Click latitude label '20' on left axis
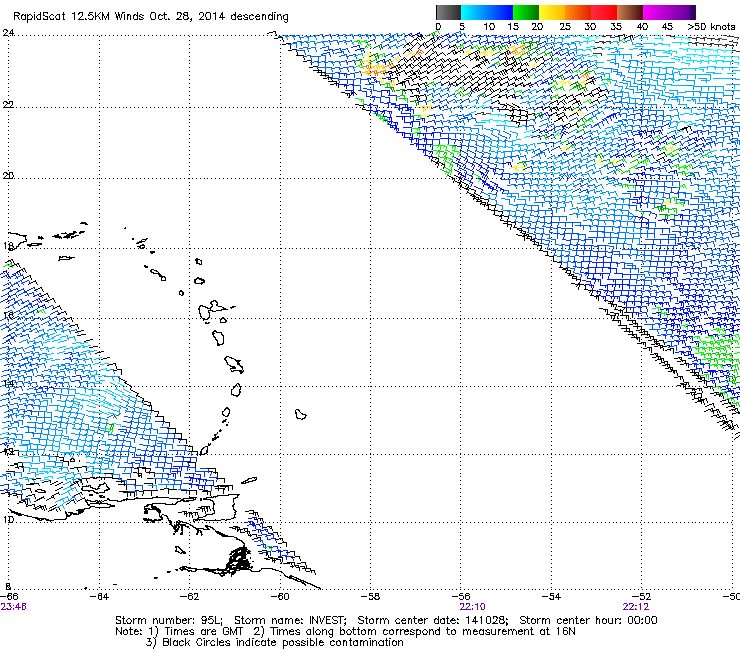This screenshot has width=740, height=650. 8,176
